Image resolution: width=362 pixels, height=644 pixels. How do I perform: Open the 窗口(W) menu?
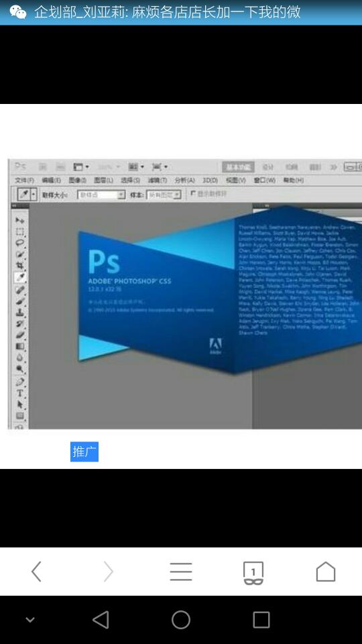(x=264, y=180)
